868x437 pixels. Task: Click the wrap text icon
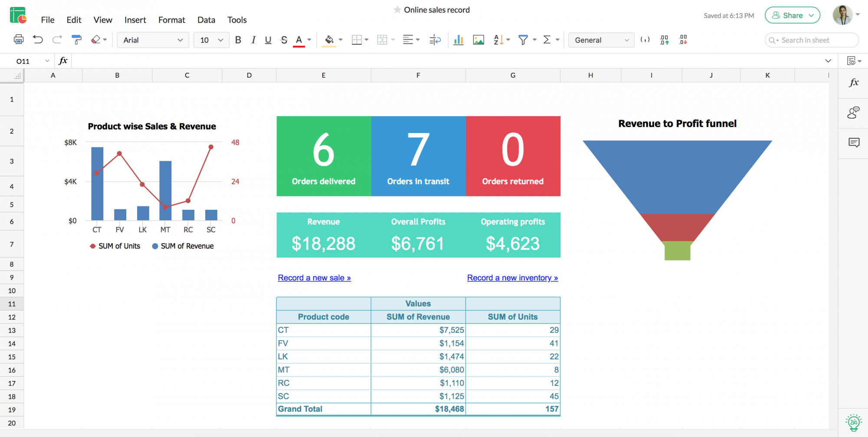435,40
